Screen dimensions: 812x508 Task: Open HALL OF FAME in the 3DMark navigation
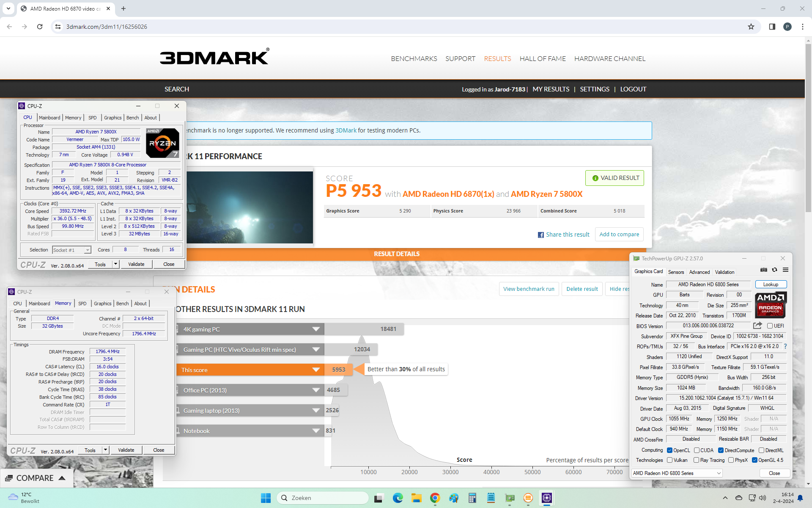[543, 58]
